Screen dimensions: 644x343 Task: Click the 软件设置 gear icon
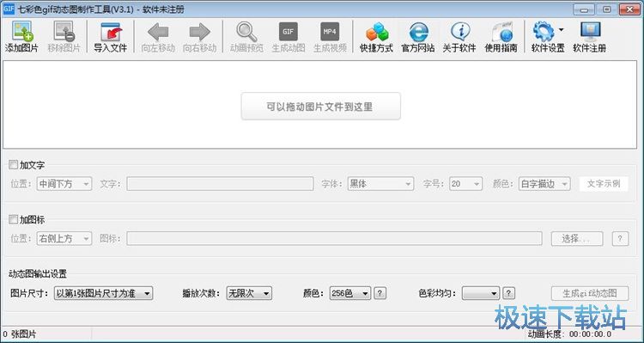coord(544,32)
